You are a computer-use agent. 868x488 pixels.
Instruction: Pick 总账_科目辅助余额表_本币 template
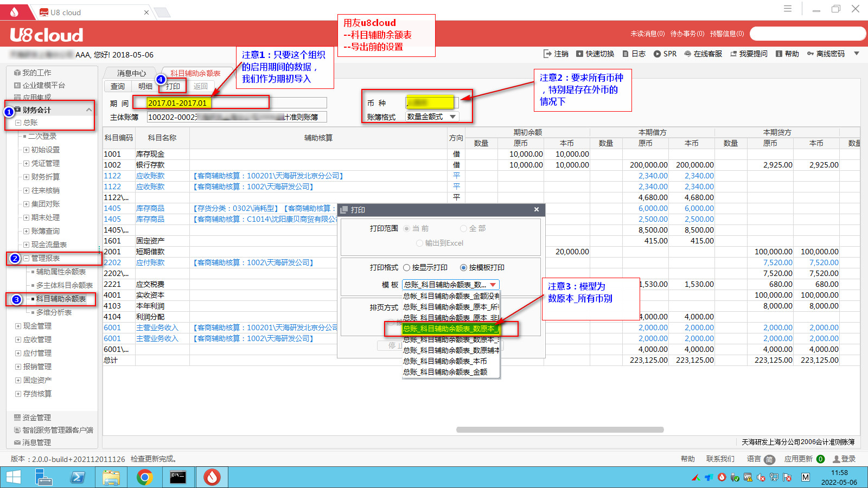pos(445,361)
